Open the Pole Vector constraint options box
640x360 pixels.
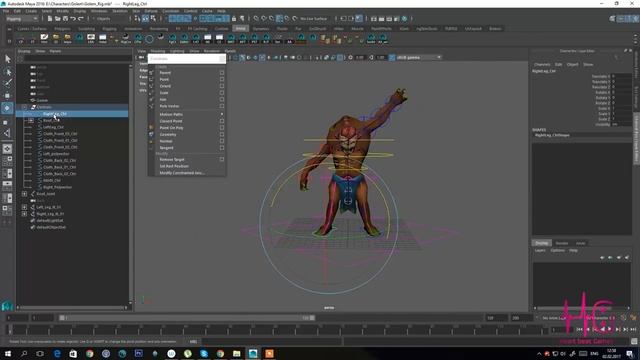(x=222, y=106)
